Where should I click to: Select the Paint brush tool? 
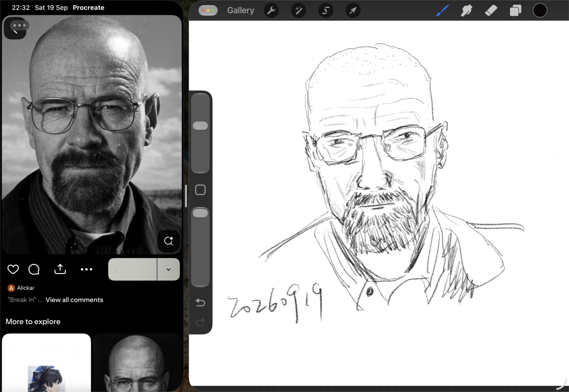tap(442, 11)
